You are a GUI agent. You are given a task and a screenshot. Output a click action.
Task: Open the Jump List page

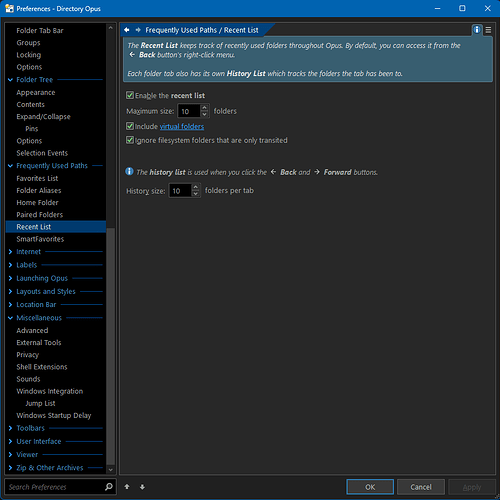pyautogui.click(x=40, y=403)
